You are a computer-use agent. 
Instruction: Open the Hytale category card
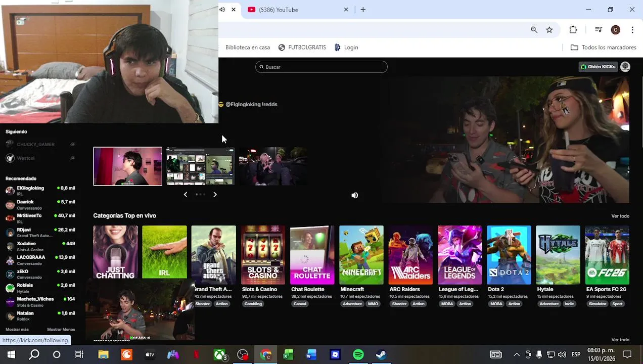(558, 255)
